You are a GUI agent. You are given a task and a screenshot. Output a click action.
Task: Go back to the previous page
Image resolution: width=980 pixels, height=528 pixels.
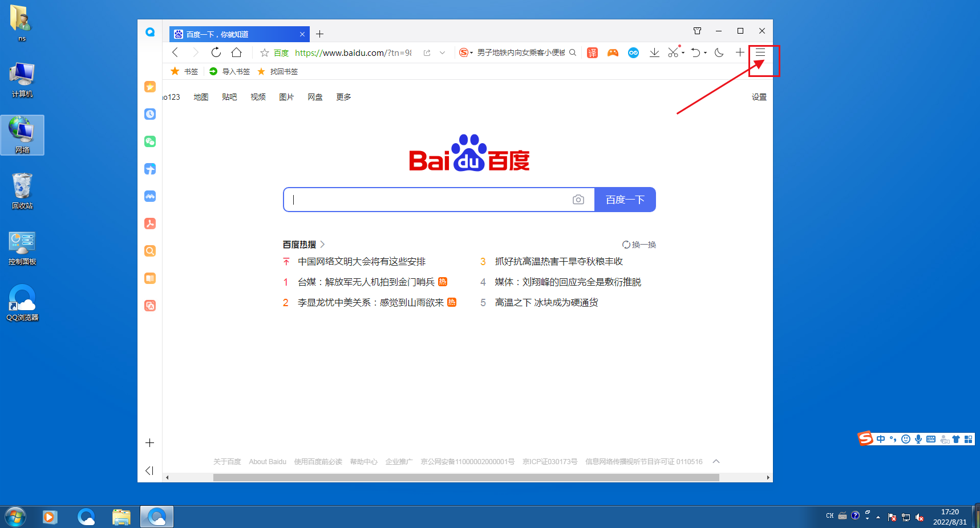point(175,52)
